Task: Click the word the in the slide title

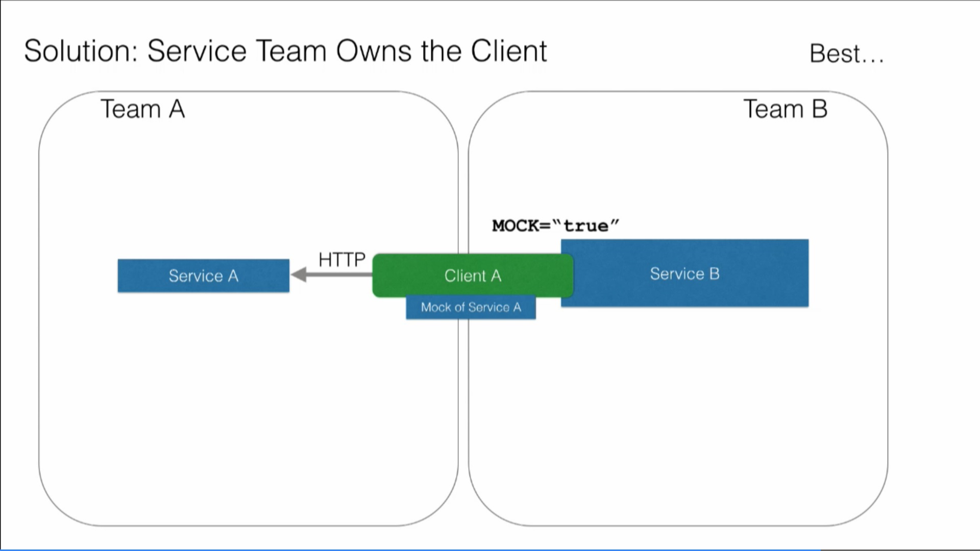Action: 441,51
